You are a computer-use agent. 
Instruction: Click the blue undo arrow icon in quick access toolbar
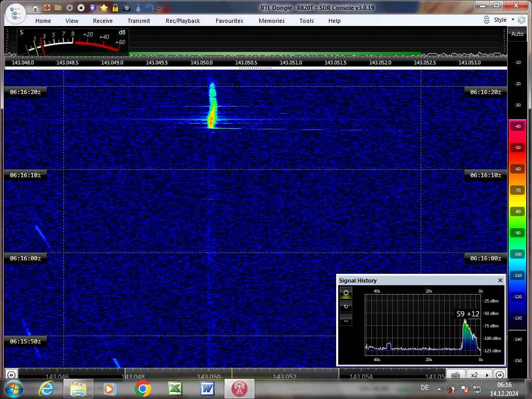click(150, 7)
